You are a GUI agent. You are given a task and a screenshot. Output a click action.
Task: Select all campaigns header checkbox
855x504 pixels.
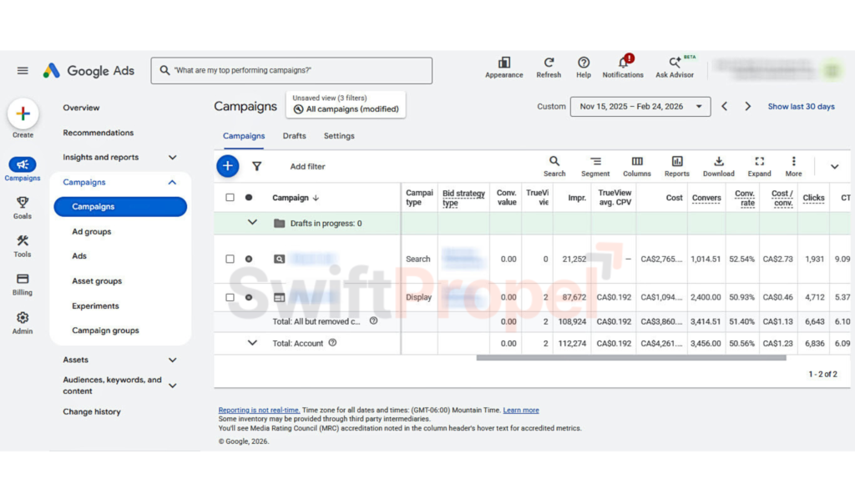pyautogui.click(x=230, y=197)
